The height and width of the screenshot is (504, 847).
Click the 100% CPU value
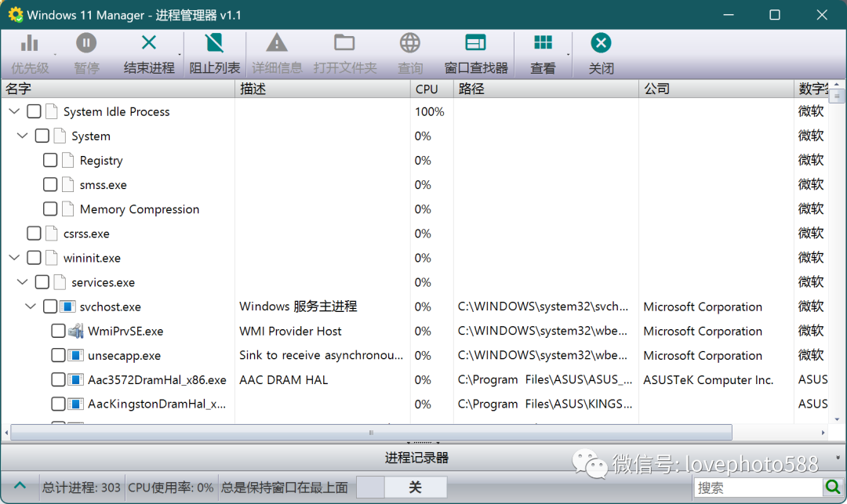[430, 112]
